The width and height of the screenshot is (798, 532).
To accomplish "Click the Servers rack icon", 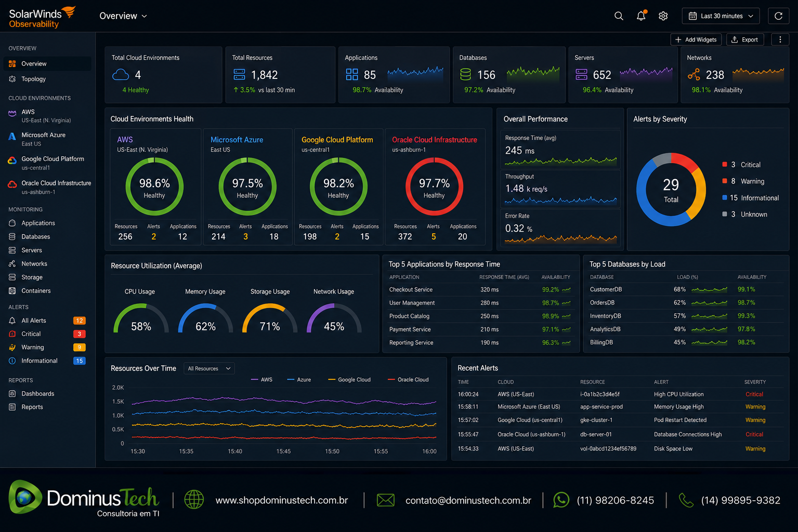I will [581, 74].
